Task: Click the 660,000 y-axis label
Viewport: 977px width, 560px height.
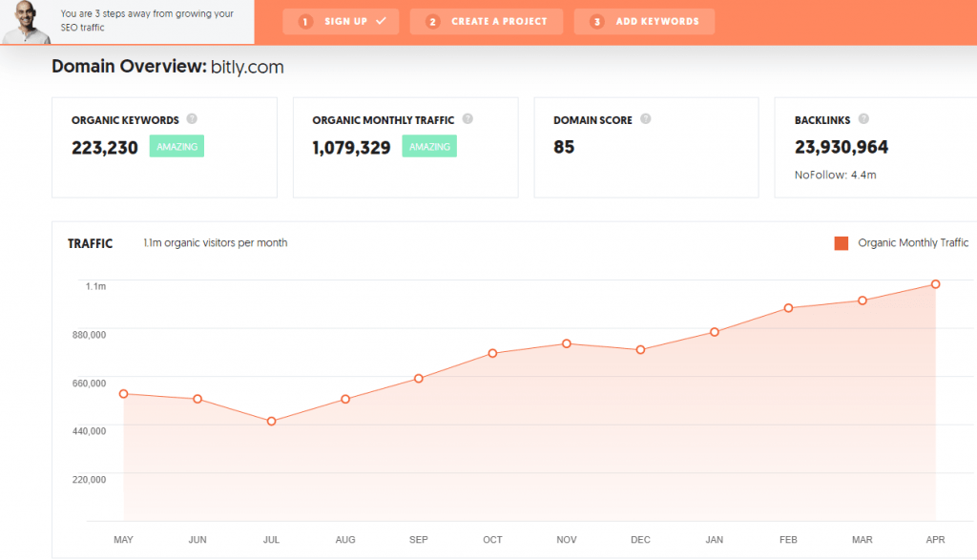Action: point(89,384)
